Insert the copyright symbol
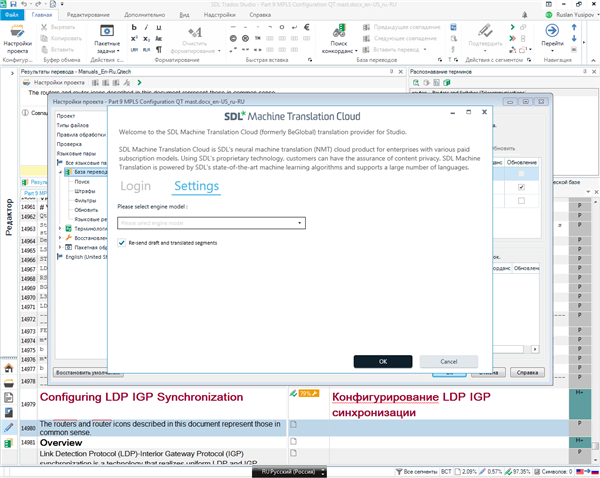This screenshot has width=600, height=478. coord(233,38)
